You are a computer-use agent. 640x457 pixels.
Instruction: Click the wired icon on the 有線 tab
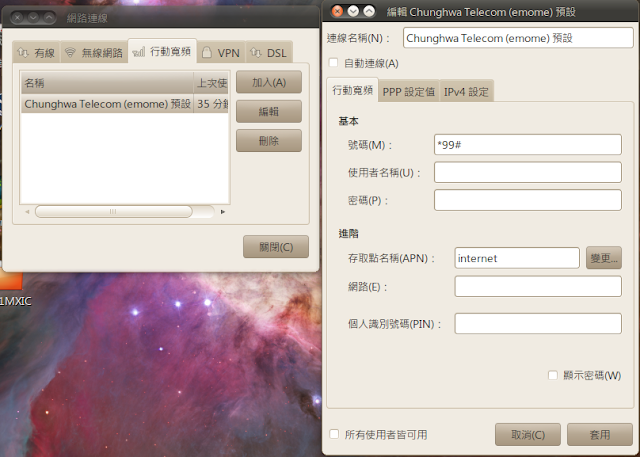(x=23, y=52)
